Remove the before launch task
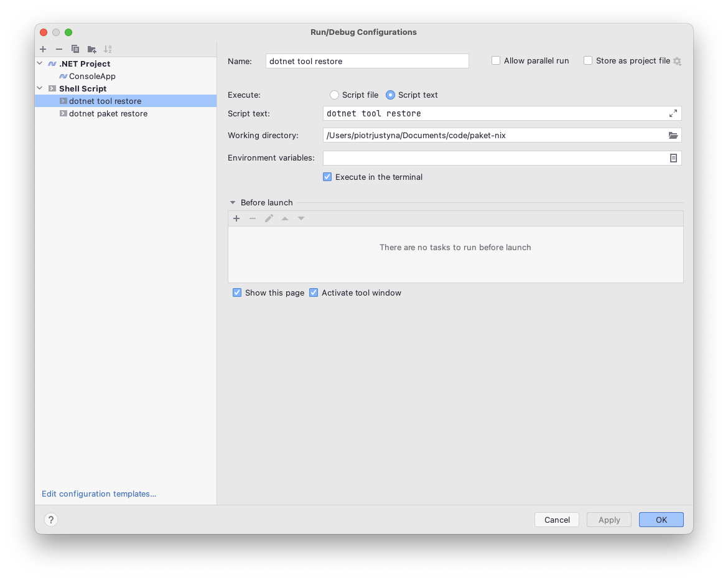Screen dimensions: 728x580 pos(253,218)
